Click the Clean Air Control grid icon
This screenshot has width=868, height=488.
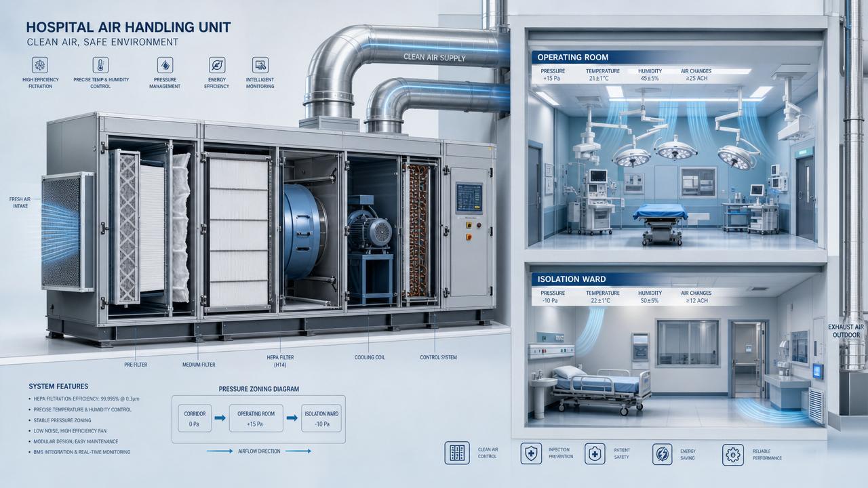point(457,453)
